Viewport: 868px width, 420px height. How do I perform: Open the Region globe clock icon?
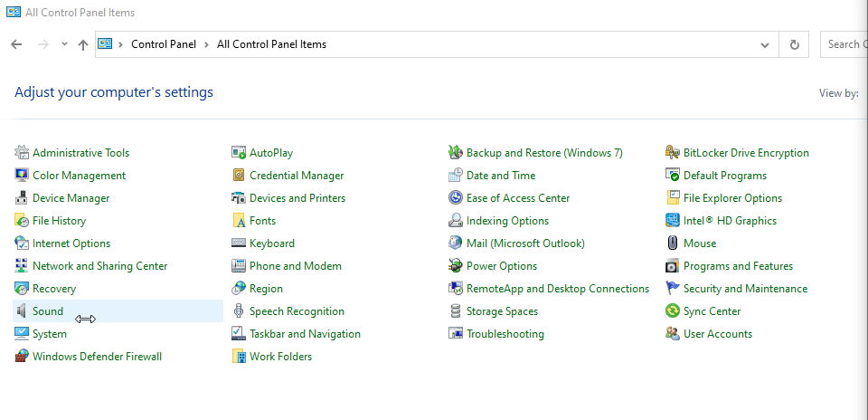(x=239, y=289)
